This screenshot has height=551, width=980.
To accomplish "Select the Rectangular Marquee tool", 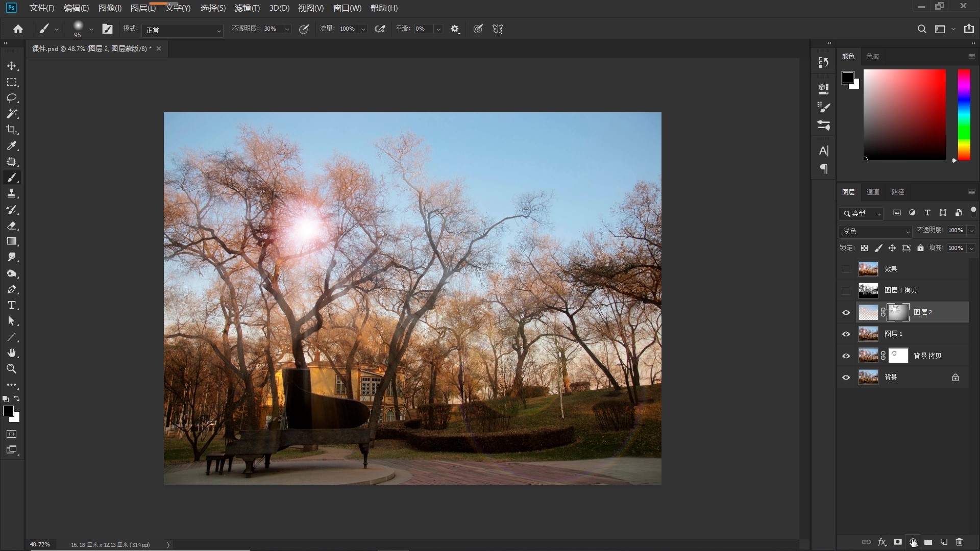I will 12,82.
